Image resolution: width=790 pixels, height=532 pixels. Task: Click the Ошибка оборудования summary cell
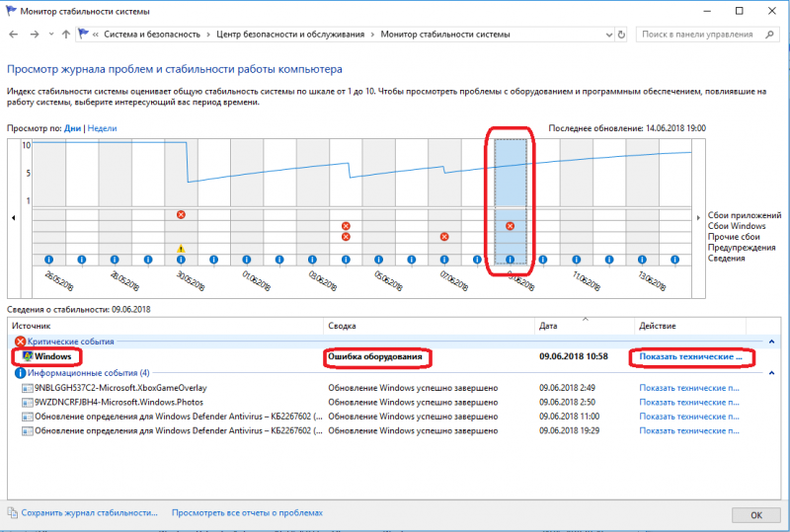[375, 356]
